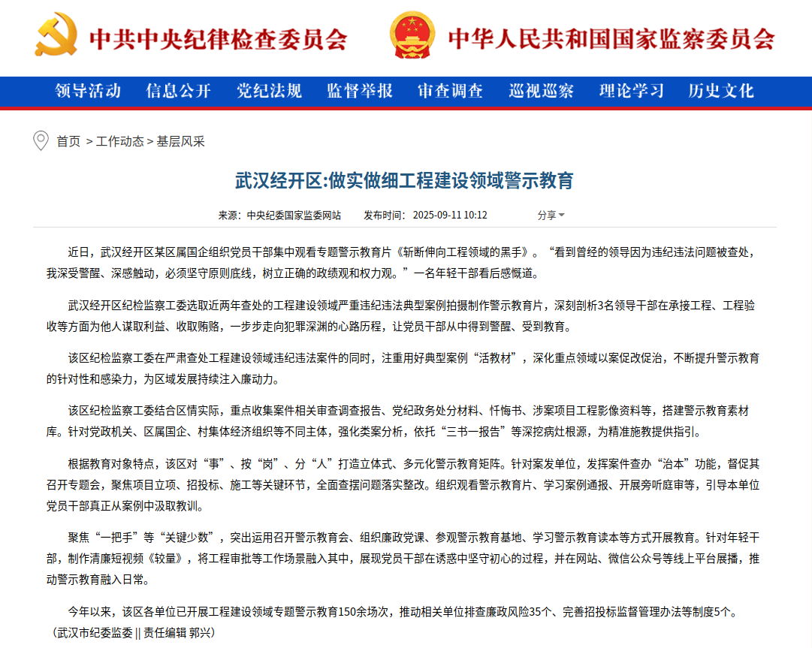Open the 领导活动 menu
812x648 pixels.
click(88, 92)
